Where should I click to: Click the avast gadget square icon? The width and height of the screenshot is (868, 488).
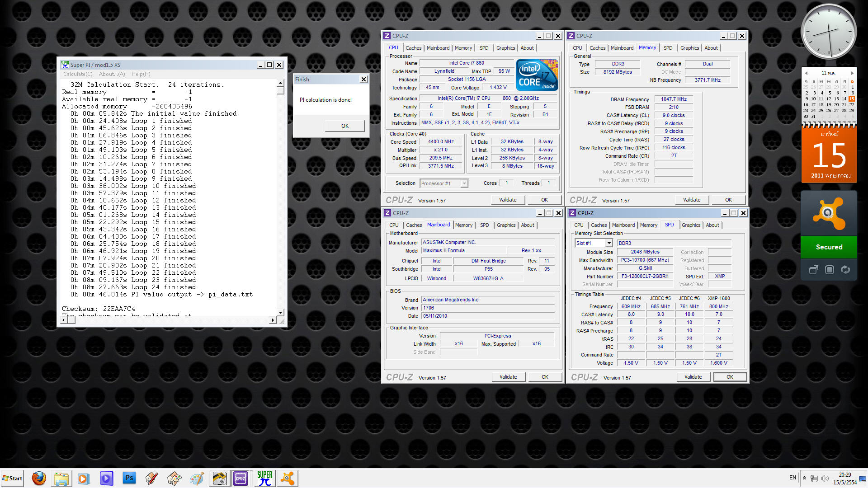[829, 270]
